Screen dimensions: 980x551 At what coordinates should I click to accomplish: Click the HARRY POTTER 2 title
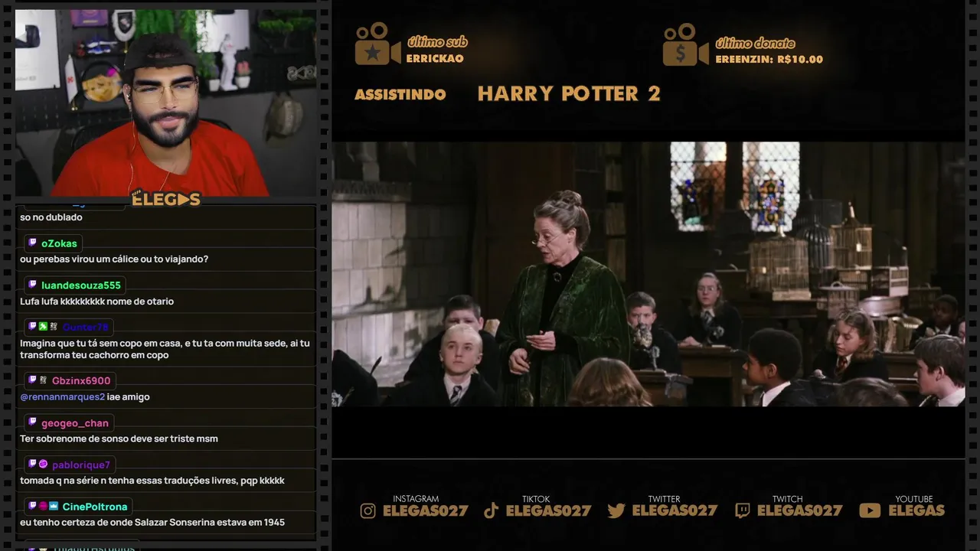click(x=569, y=93)
